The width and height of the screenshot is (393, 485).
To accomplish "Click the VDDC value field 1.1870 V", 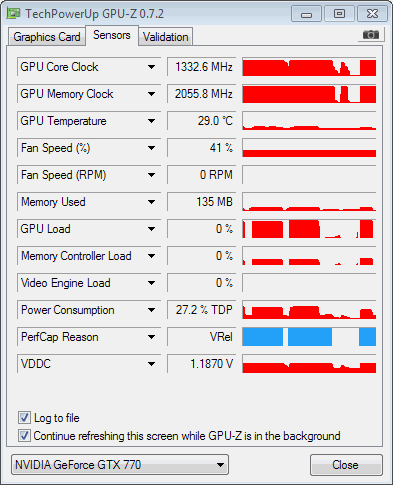I will pyautogui.click(x=202, y=364).
